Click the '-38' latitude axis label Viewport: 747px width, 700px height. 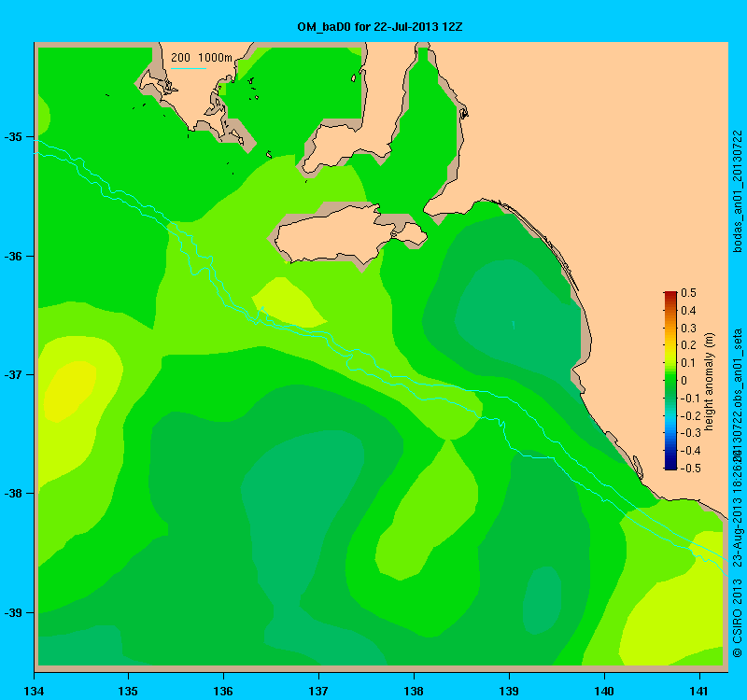point(14,494)
